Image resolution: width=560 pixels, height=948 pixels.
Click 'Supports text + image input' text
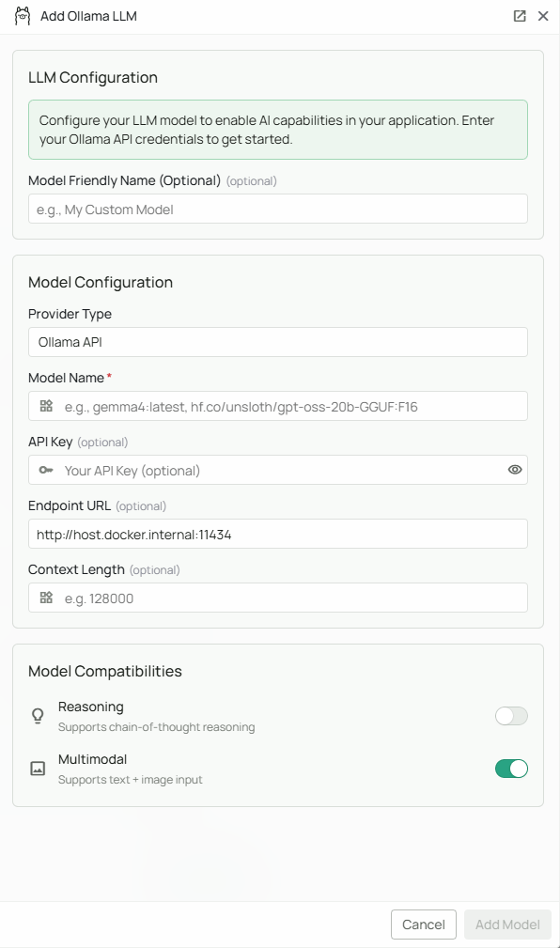[x=130, y=779]
